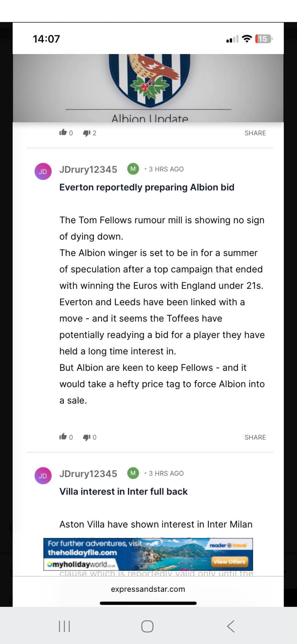Click thumbs up under Albion Update post

tap(63, 132)
